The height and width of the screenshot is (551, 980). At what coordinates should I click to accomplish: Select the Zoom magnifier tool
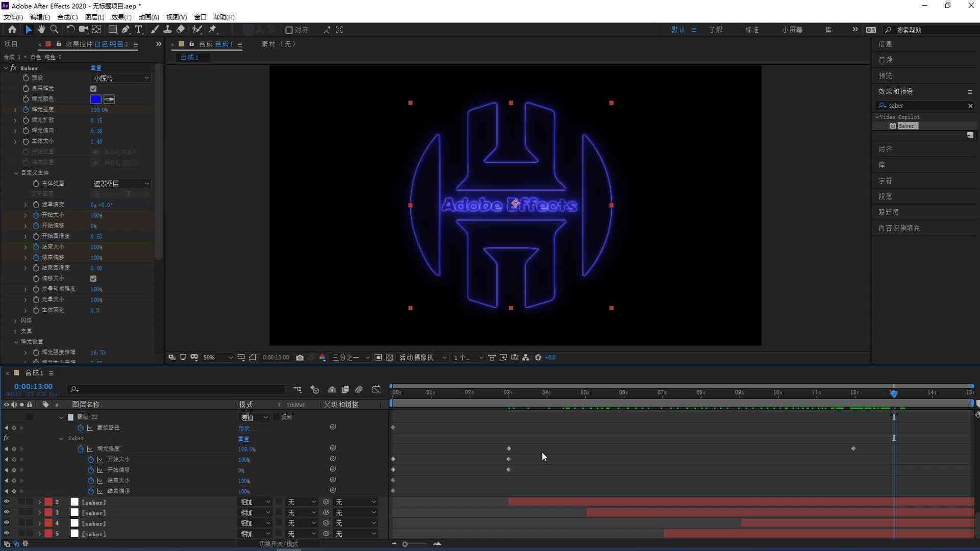click(x=54, y=30)
